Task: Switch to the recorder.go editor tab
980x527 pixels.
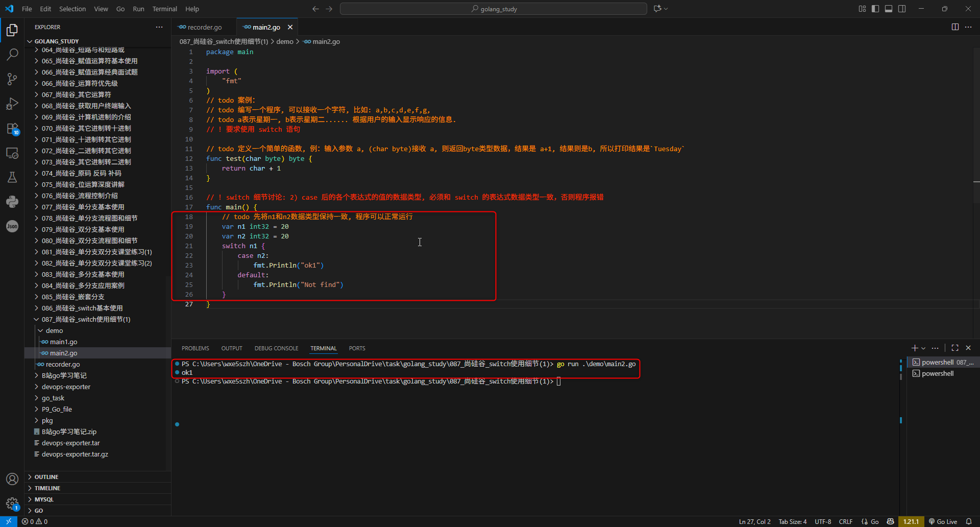Action: [x=204, y=27]
